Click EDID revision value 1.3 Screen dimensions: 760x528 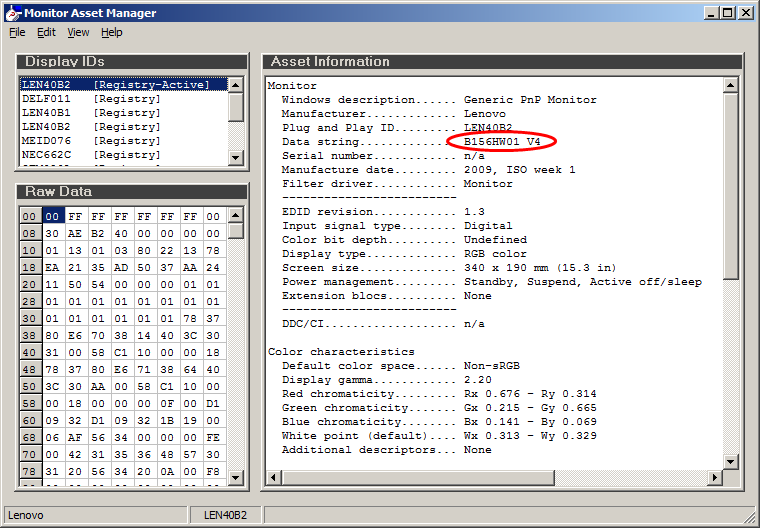[474, 212]
